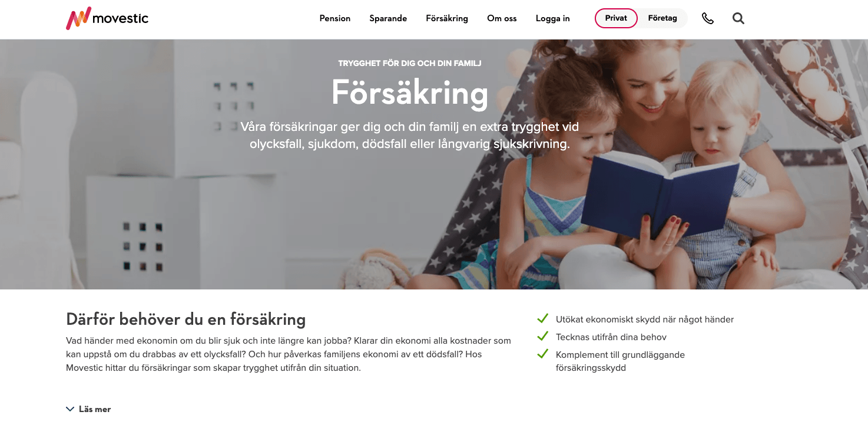The height and width of the screenshot is (438, 868).
Task: Switch to Företag customer view
Action: click(x=662, y=18)
